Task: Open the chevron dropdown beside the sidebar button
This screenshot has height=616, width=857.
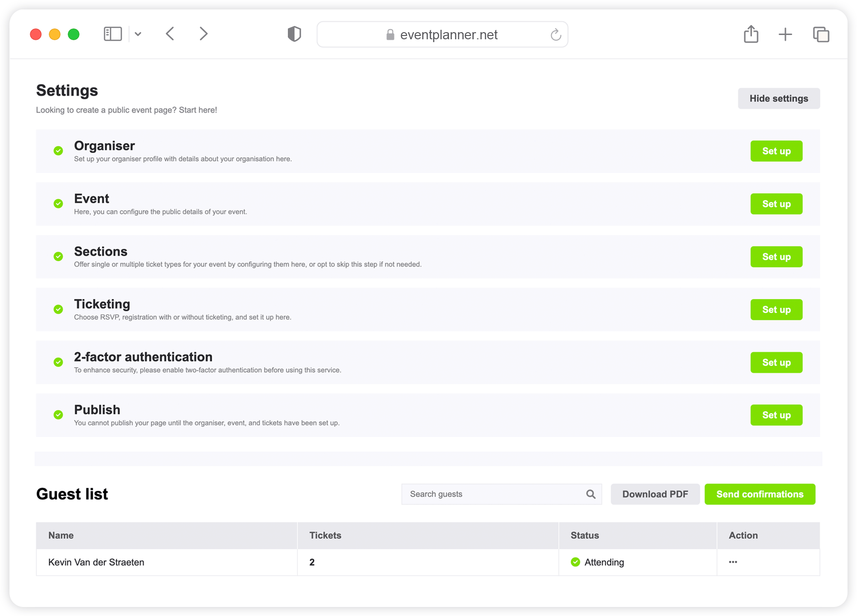Action: (x=138, y=34)
